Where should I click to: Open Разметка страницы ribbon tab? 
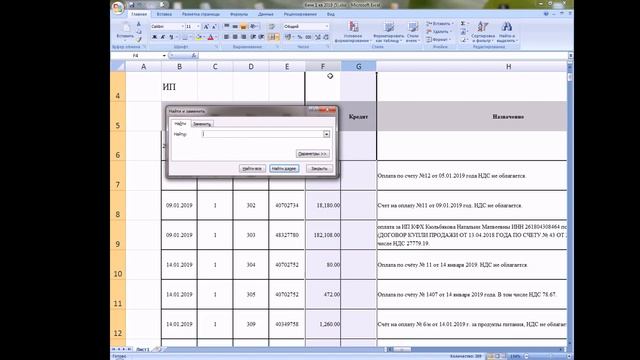click(201, 14)
